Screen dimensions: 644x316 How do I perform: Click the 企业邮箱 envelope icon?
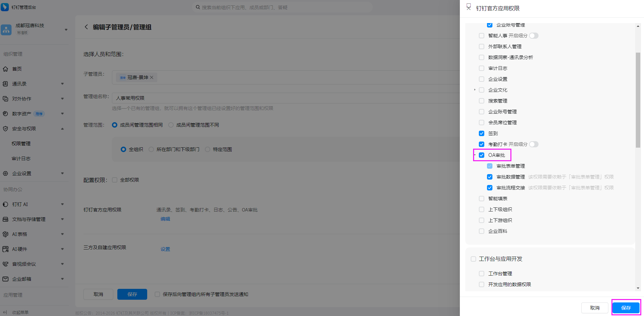pos(5,279)
